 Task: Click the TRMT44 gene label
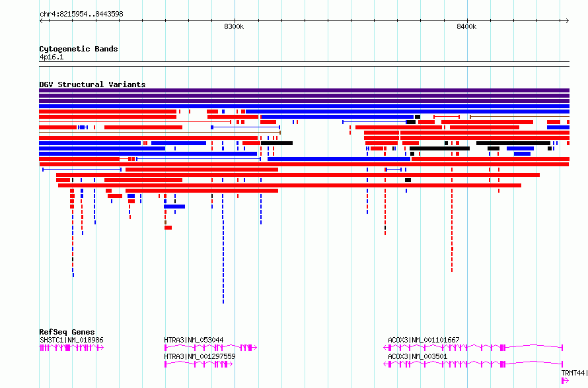[573, 373]
